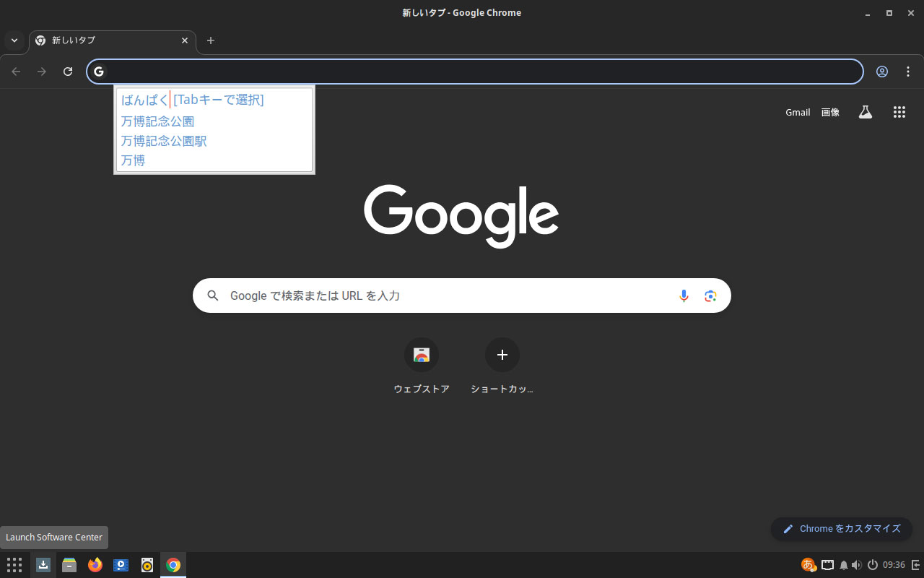This screenshot has height=578, width=924.
Task: Toggle the Japanese input method indicator
Action: pos(808,565)
